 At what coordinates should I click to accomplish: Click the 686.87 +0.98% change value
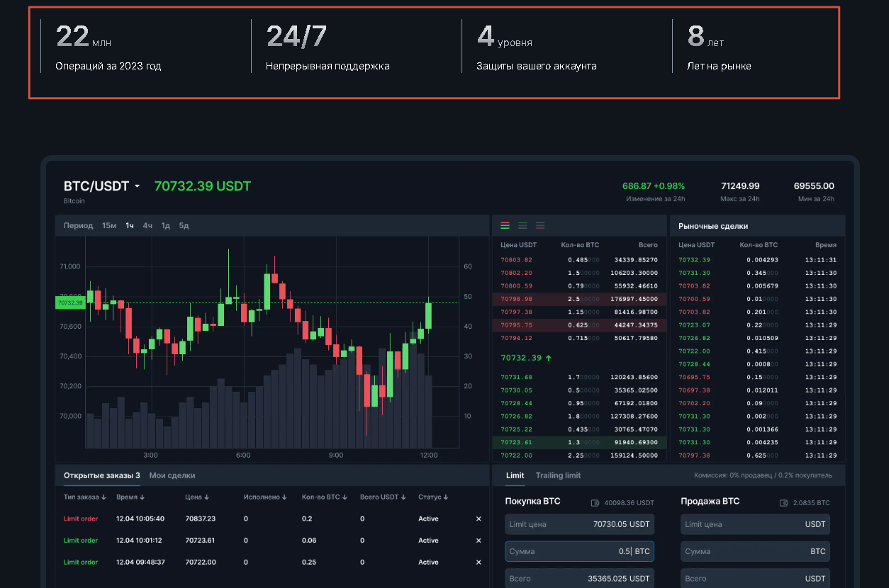click(x=654, y=186)
